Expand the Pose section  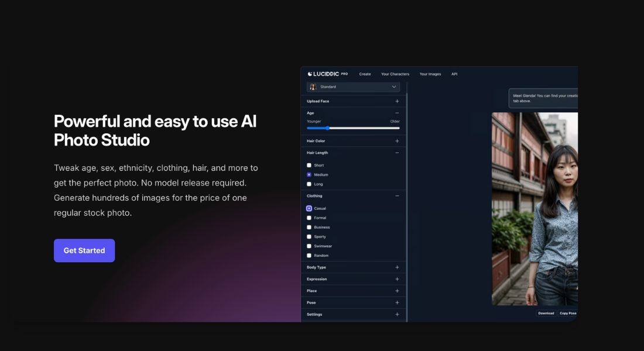pos(397,302)
